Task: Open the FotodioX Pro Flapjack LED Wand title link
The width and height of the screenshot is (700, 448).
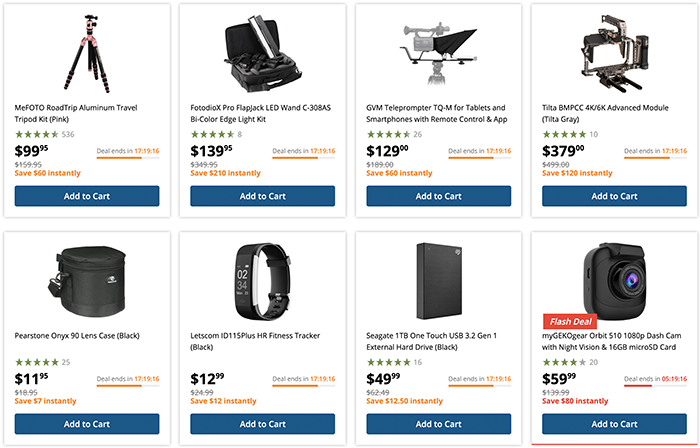Action: (x=262, y=114)
